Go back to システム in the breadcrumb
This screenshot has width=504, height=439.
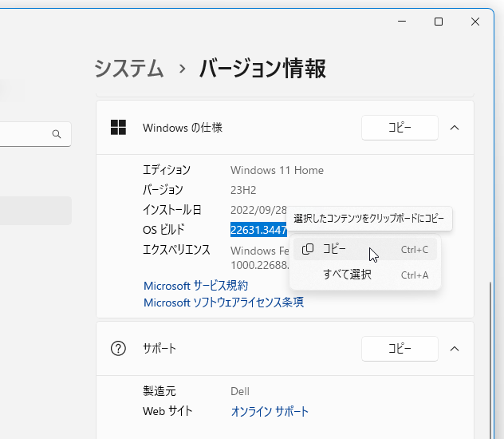[129, 69]
